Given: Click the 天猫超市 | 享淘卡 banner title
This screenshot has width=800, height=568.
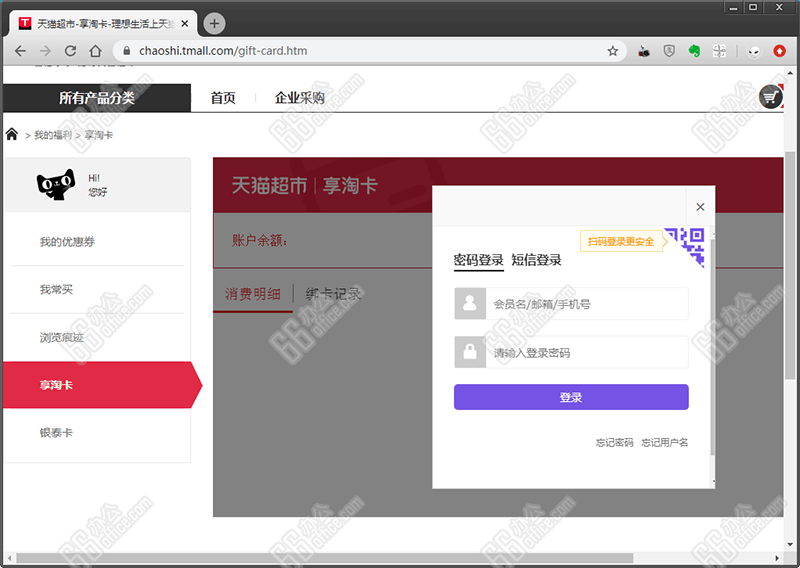Looking at the screenshot, I should (x=304, y=185).
